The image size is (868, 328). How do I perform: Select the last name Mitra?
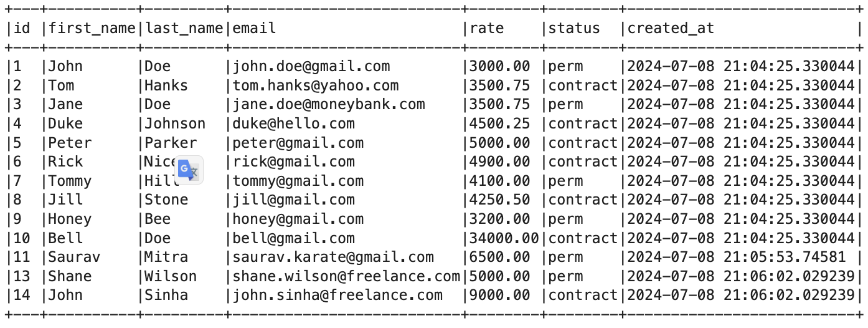pos(166,257)
